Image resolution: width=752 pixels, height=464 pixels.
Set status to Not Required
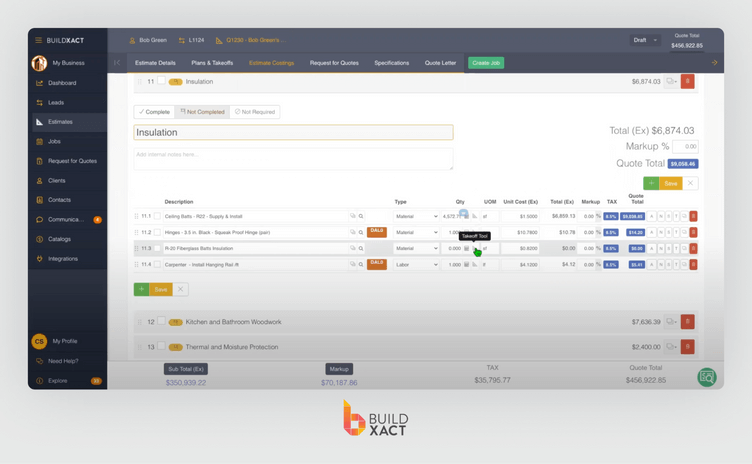tap(255, 112)
